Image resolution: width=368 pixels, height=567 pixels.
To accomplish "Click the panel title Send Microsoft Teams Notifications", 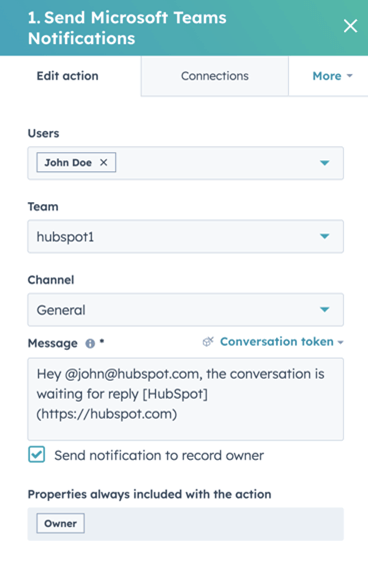I will click(x=127, y=28).
